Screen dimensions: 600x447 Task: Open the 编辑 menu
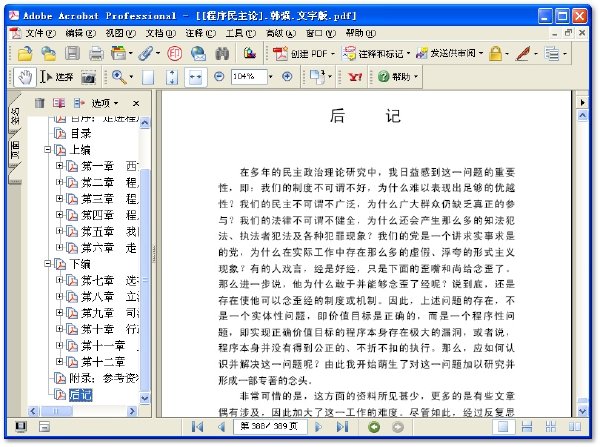(x=80, y=34)
